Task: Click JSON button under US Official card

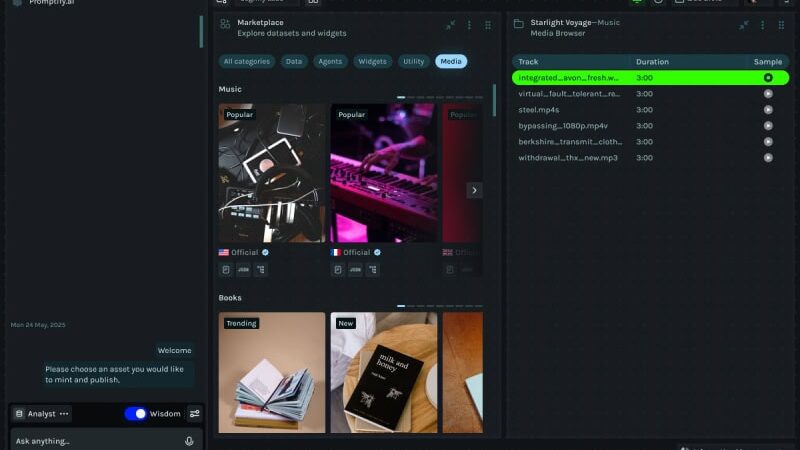Action: coord(243,269)
